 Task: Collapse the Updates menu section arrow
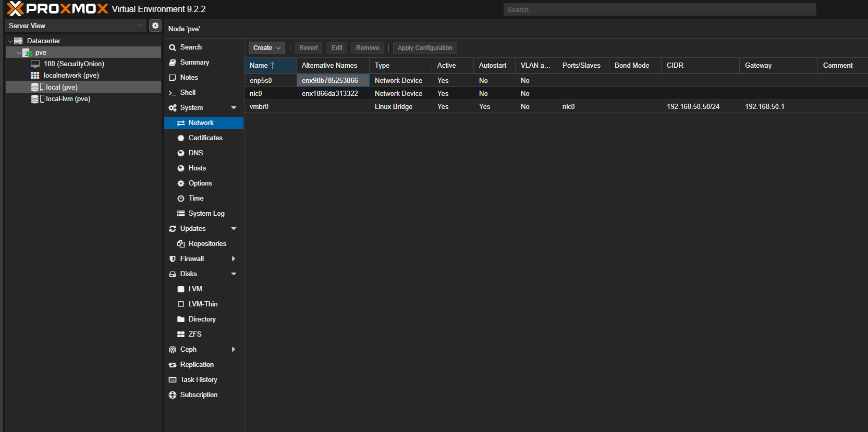tap(234, 229)
